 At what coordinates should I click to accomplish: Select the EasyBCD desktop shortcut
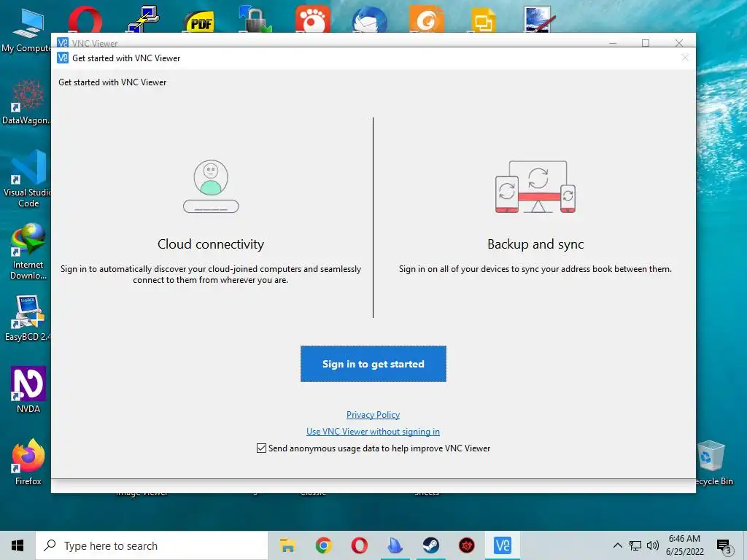(27, 318)
